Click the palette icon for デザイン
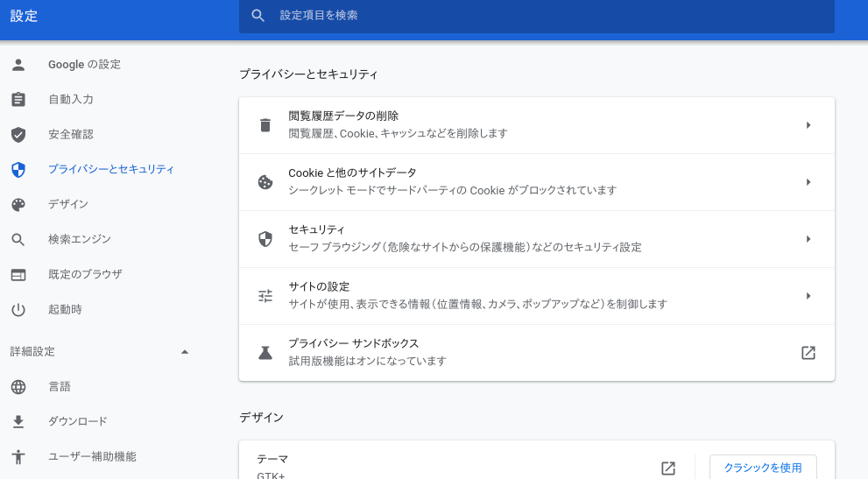 click(x=18, y=205)
